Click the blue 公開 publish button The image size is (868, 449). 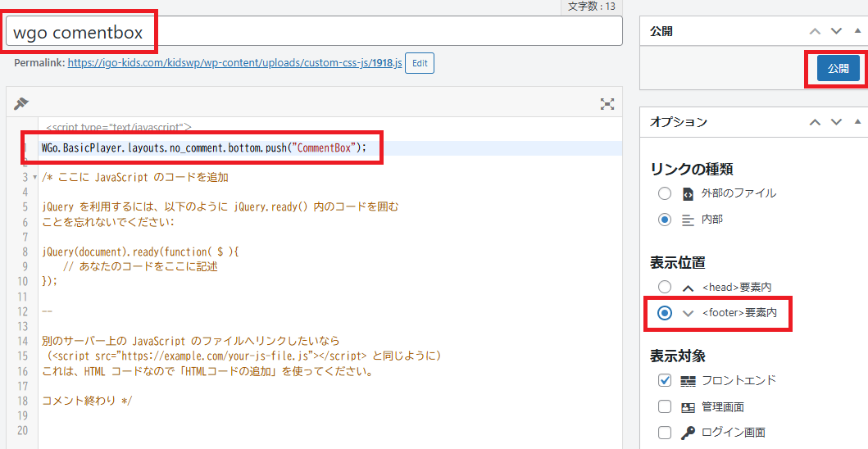click(838, 68)
